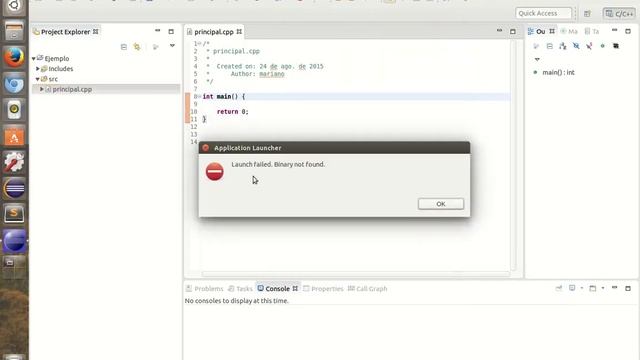Click Collapse All in Outline toolbar
Viewport: 640px width, 360px height.
coord(550,46)
